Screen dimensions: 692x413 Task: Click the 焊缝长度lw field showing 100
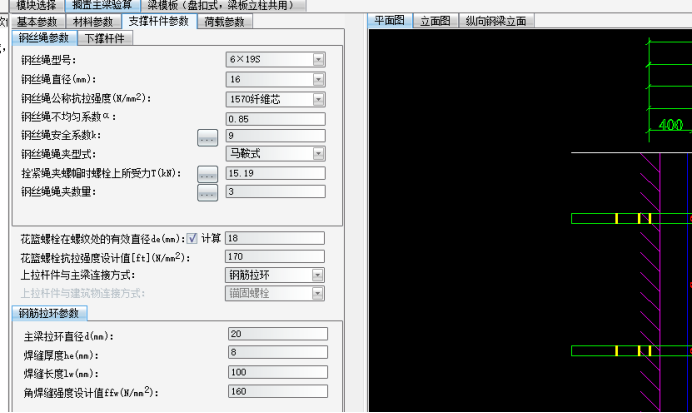(x=278, y=372)
